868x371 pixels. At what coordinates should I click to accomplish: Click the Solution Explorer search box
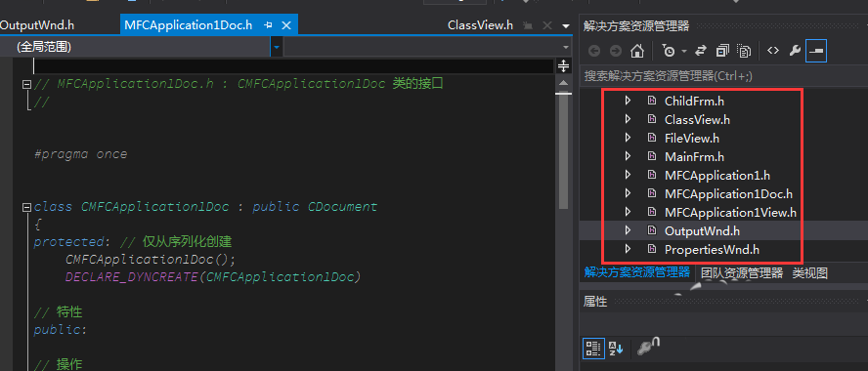click(x=723, y=76)
